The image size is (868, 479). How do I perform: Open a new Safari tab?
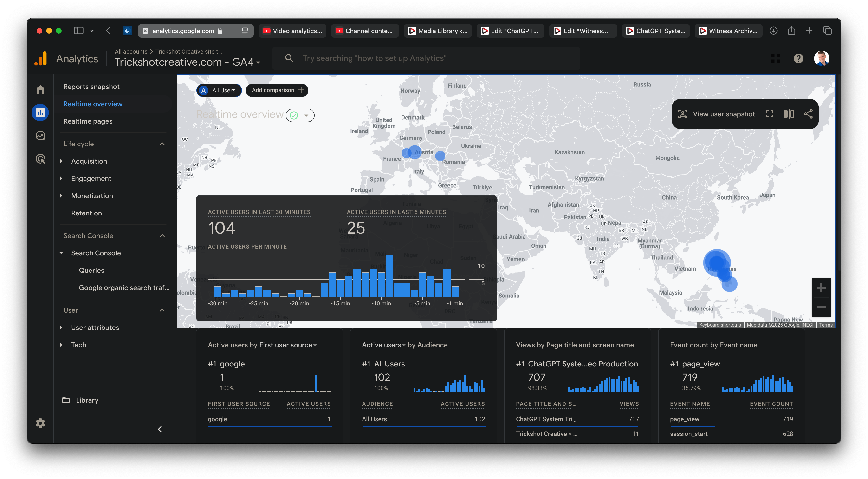click(809, 31)
